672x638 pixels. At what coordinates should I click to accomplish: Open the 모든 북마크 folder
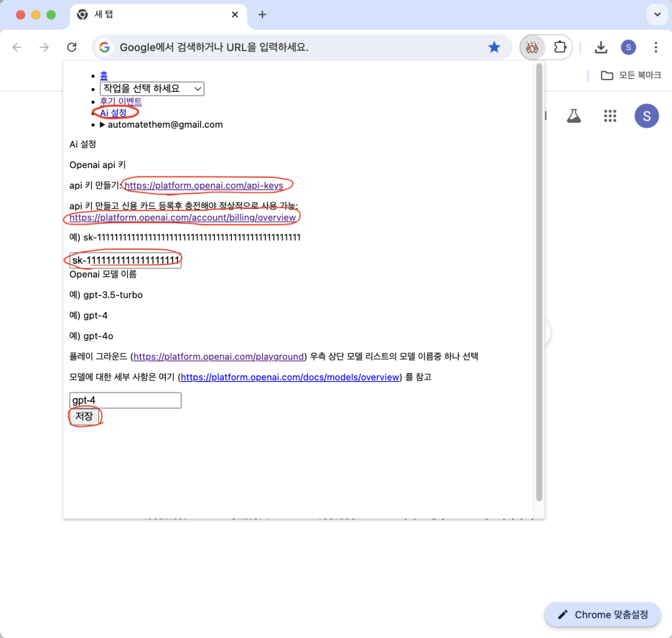click(631, 75)
